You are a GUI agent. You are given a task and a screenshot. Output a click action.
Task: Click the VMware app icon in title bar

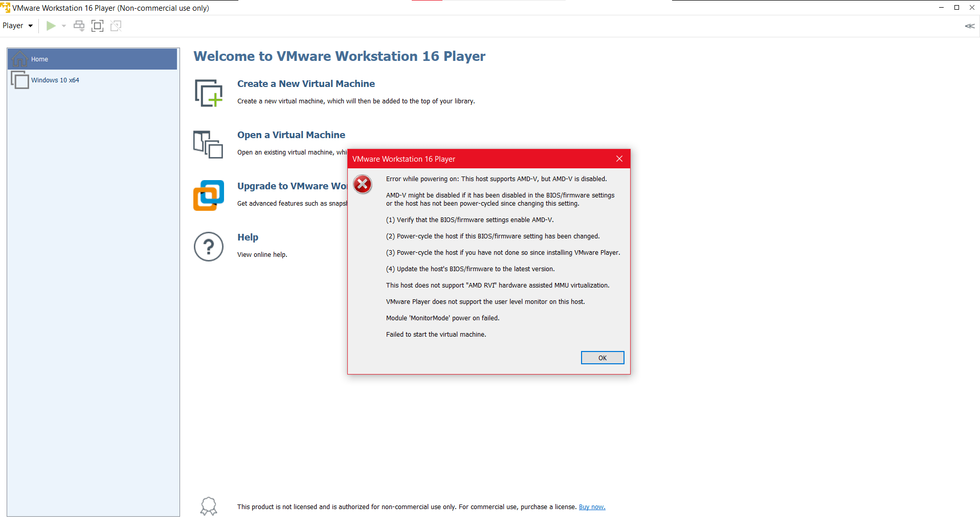coord(5,8)
